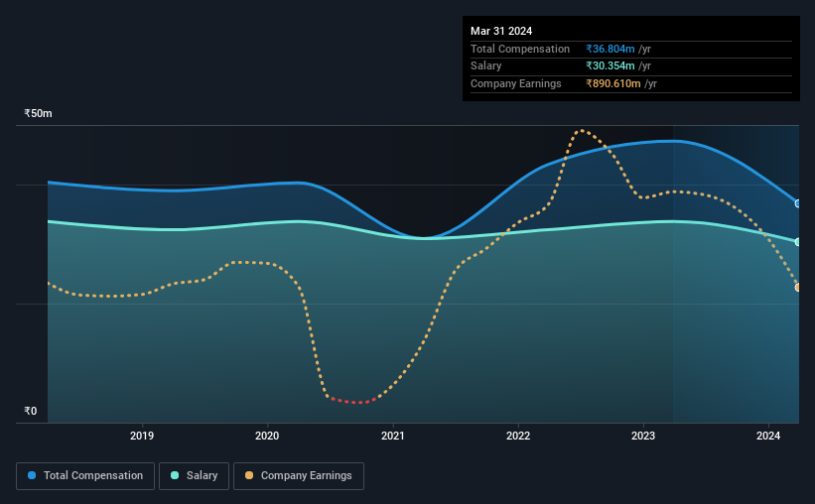The width and height of the screenshot is (815, 504).
Task: Click the blue dot in Total Compensation legend
Action: [x=32, y=475]
